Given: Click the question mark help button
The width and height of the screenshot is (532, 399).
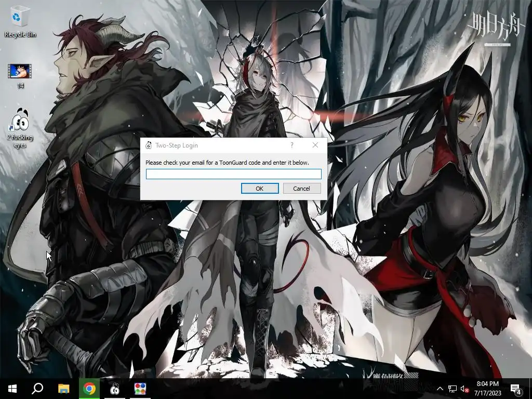Looking at the screenshot, I should click(292, 145).
